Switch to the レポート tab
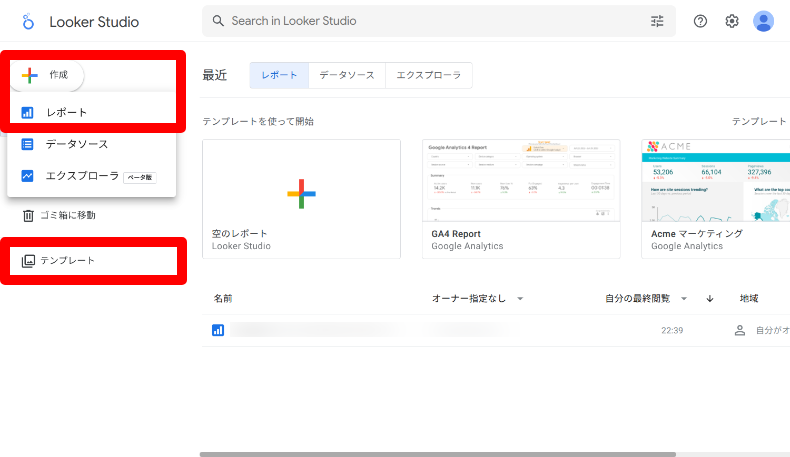 [279, 75]
